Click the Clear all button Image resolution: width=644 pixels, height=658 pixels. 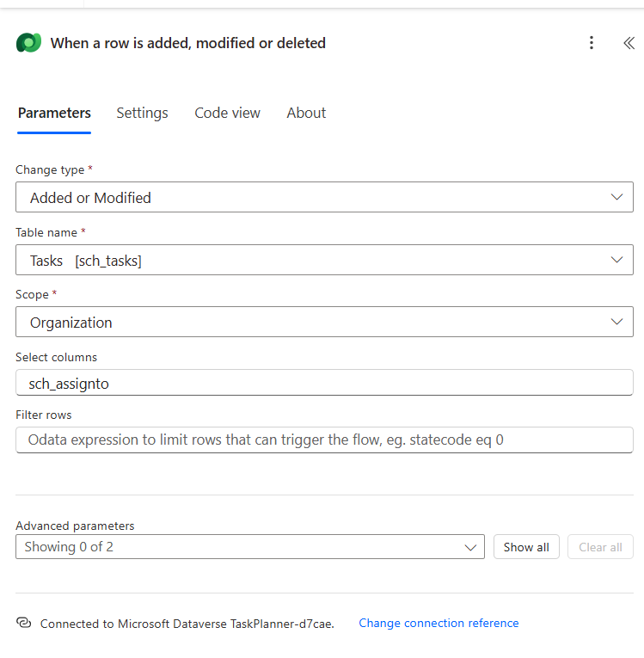600,547
